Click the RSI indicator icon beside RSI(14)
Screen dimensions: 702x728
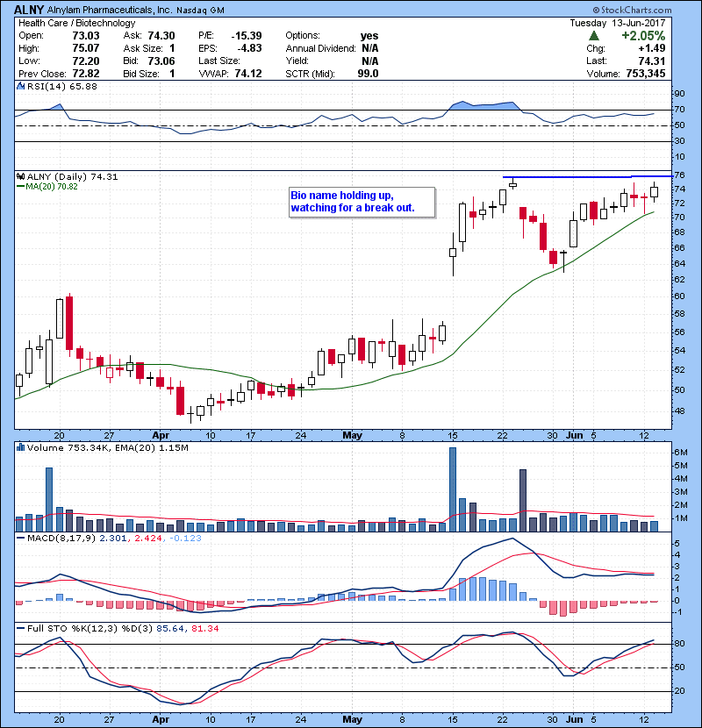coord(20,86)
